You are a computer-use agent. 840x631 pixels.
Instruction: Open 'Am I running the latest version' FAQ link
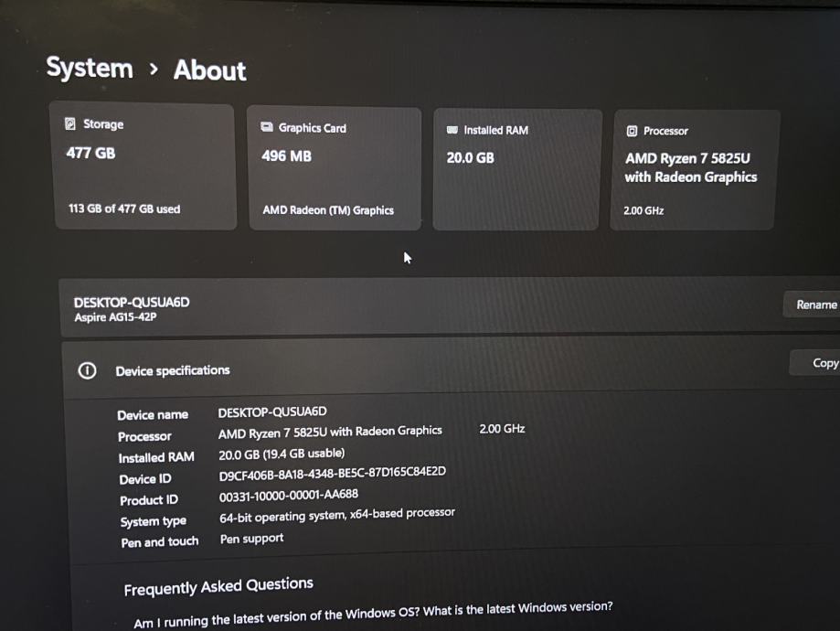coord(373,615)
